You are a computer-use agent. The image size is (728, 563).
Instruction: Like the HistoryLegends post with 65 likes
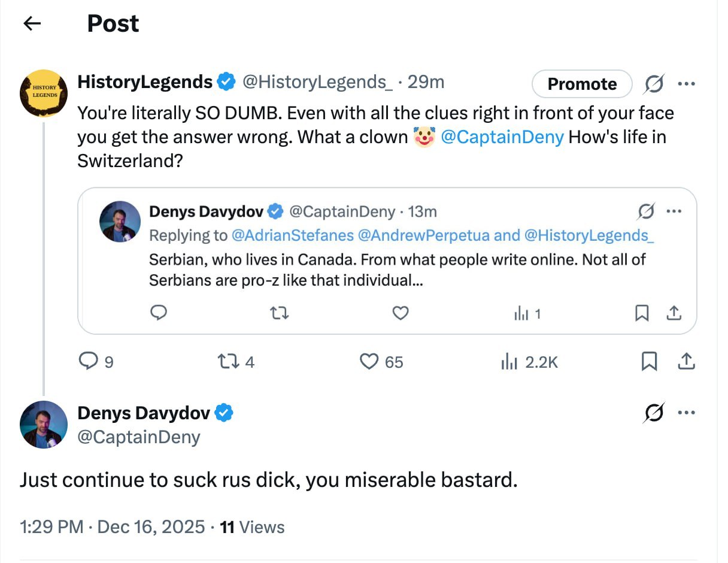369,361
